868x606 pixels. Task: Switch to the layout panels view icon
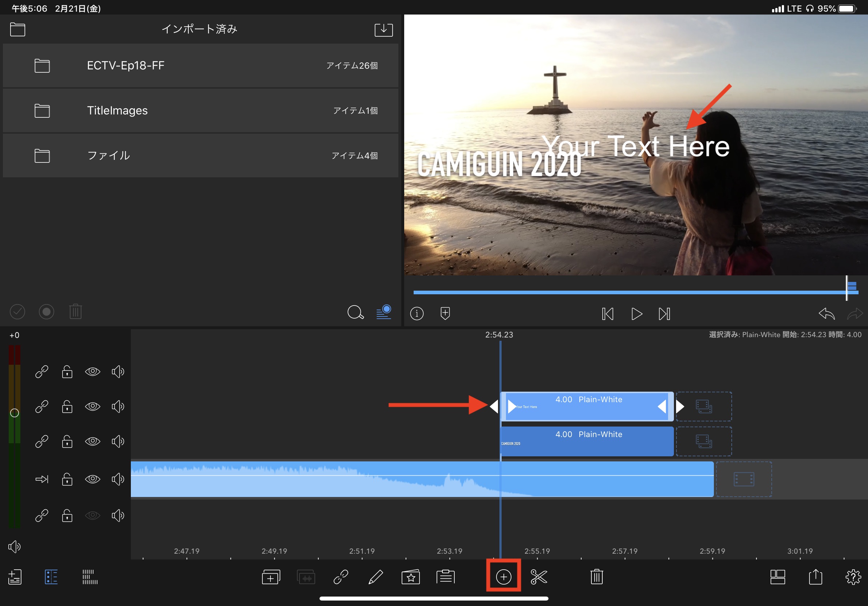click(777, 577)
